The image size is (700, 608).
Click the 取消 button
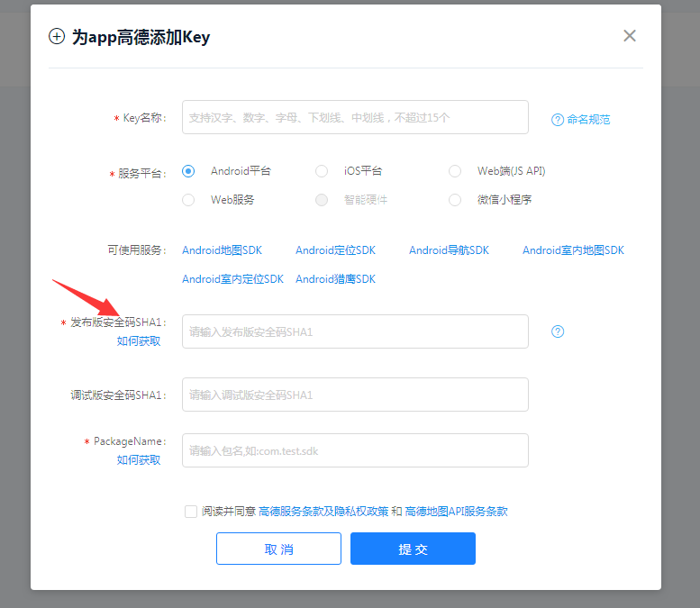click(x=278, y=549)
